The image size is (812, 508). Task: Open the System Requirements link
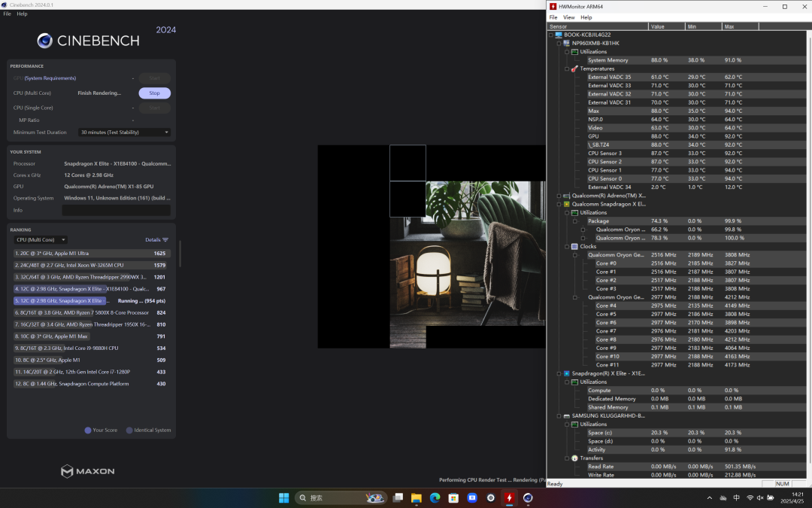point(50,78)
